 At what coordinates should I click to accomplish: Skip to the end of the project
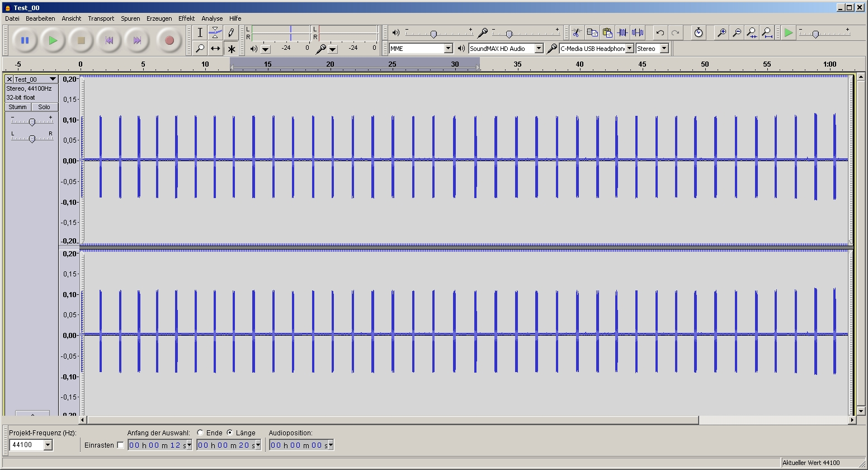(x=137, y=40)
